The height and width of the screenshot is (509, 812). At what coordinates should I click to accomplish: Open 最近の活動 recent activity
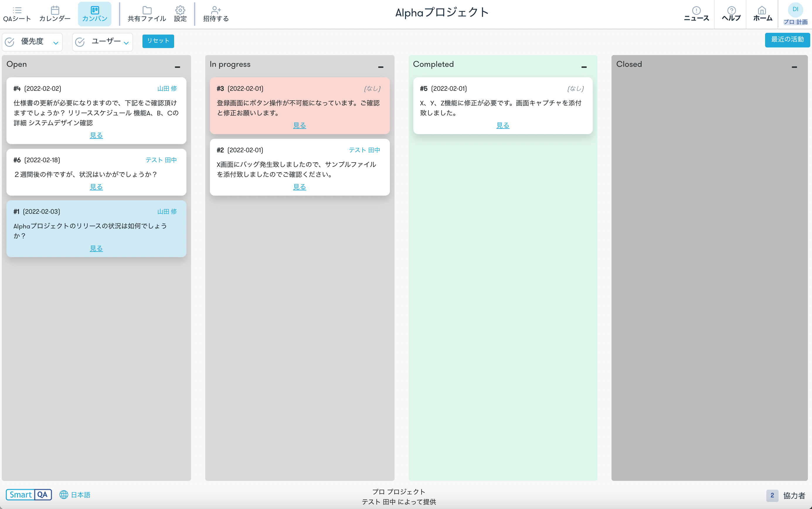click(787, 40)
